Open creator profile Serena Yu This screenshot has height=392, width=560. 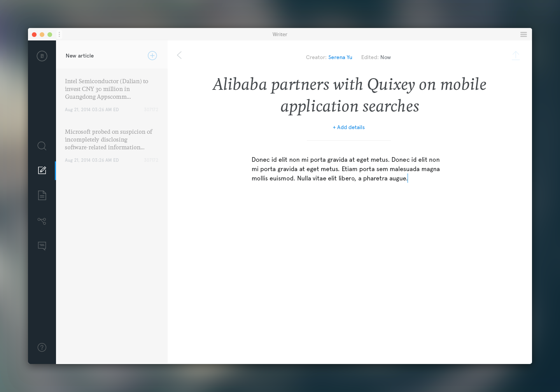click(340, 57)
